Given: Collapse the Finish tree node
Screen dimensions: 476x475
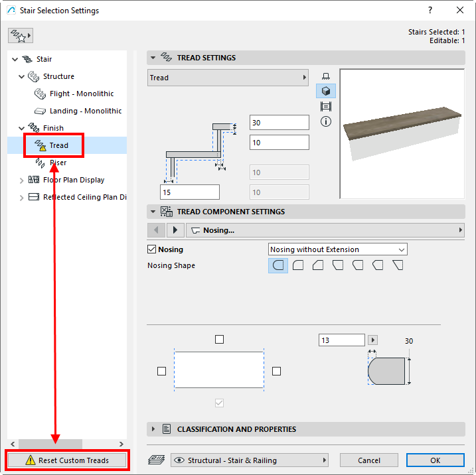Looking at the screenshot, I should pos(21,128).
